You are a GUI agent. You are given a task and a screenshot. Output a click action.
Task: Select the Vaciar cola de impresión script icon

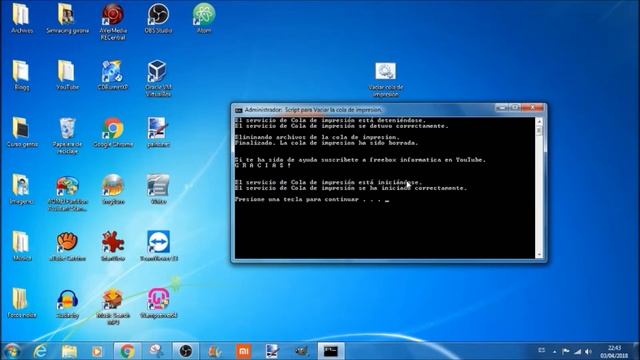click(385, 80)
